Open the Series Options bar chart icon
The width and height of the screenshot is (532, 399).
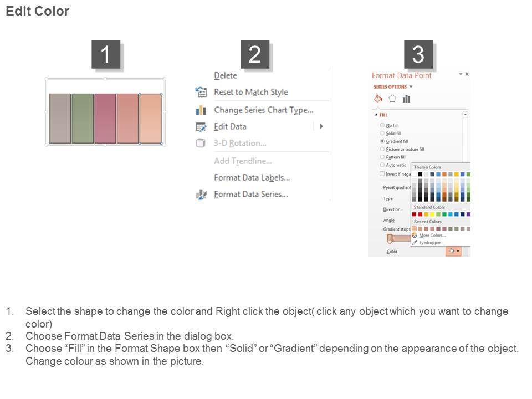coord(406,99)
